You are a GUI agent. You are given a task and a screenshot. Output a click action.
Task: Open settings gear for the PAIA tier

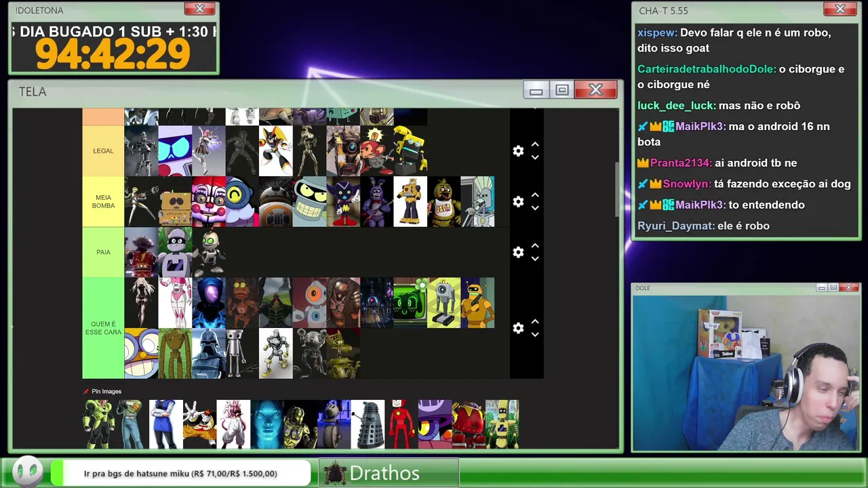518,252
